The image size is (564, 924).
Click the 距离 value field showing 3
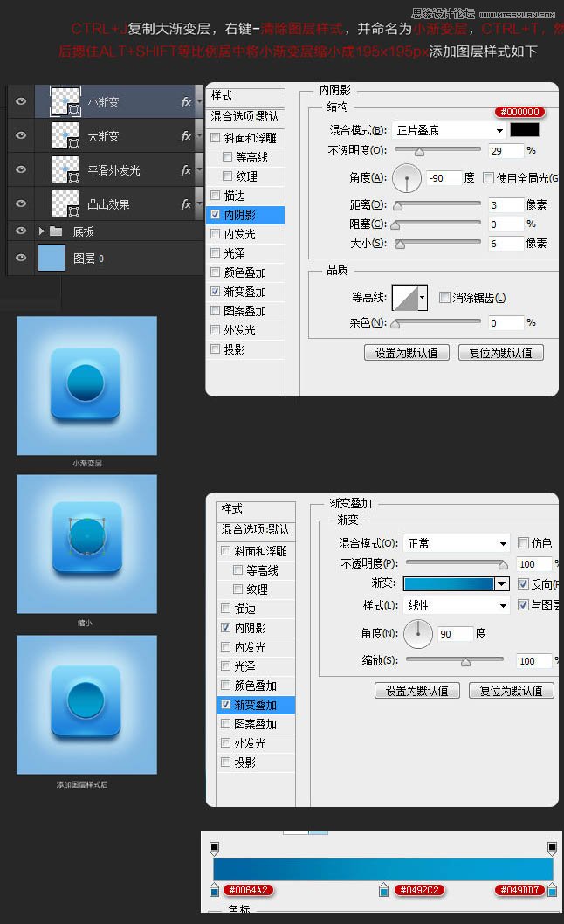(x=506, y=205)
